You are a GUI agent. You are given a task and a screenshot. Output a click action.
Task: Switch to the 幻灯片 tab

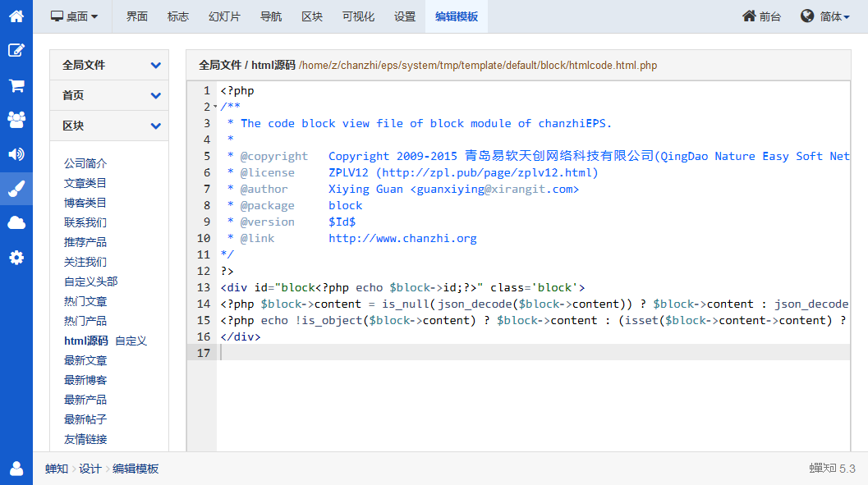tap(224, 16)
